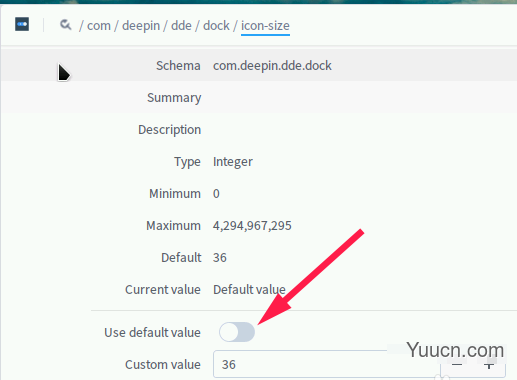The height and width of the screenshot is (380, 517).
Task: Click the 'Use default value' label
Action: (x=152, y=333)
